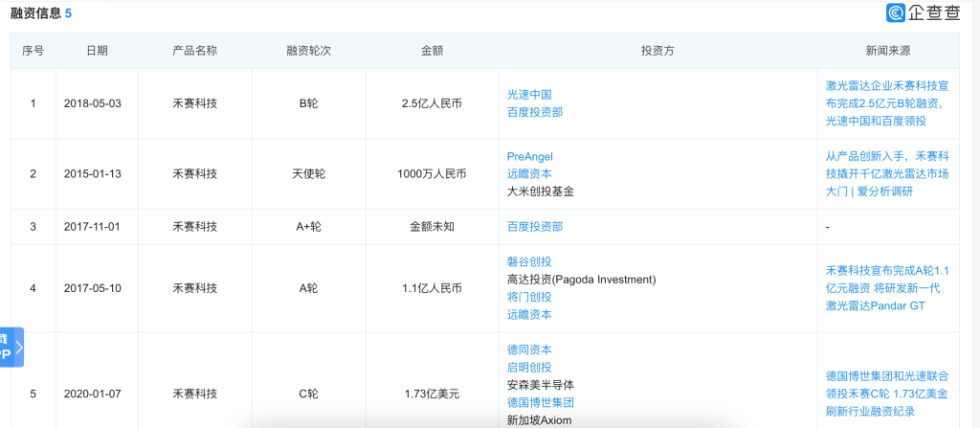980x428 pixels.
Task: Select the 磐谷创投 investor link
Action: coord(529,261)
